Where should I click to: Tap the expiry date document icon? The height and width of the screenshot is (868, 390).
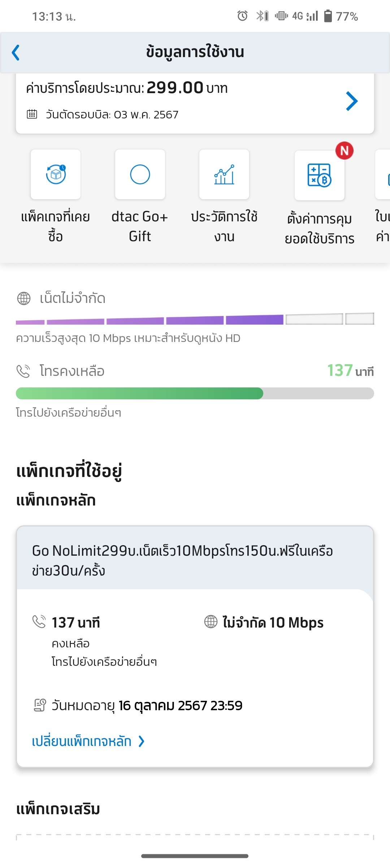(x=40, y=705)
